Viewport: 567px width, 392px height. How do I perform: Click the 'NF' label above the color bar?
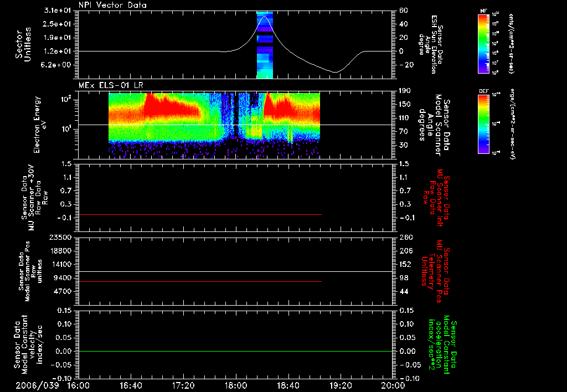(484, 11)
